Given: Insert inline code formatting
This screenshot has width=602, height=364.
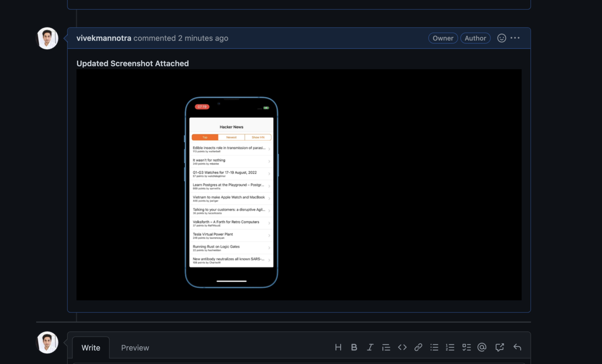Looking at the screenshot, I should 402,347.
